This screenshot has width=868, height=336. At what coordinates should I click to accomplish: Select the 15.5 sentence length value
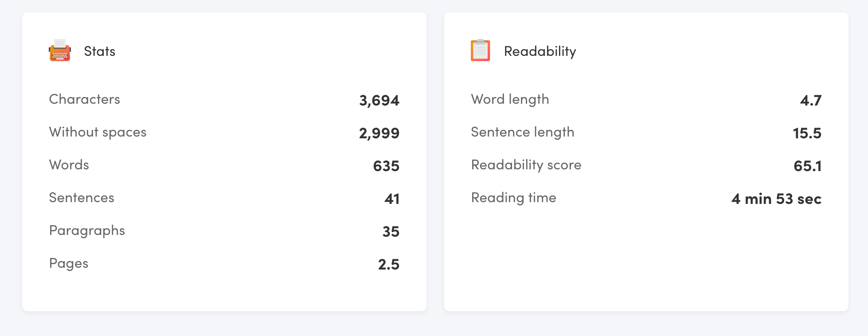coord(807,133)
